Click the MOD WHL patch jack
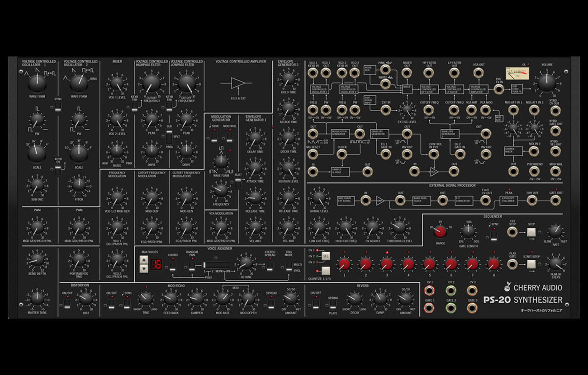This screenshot has height=375, width=588. 555,171
